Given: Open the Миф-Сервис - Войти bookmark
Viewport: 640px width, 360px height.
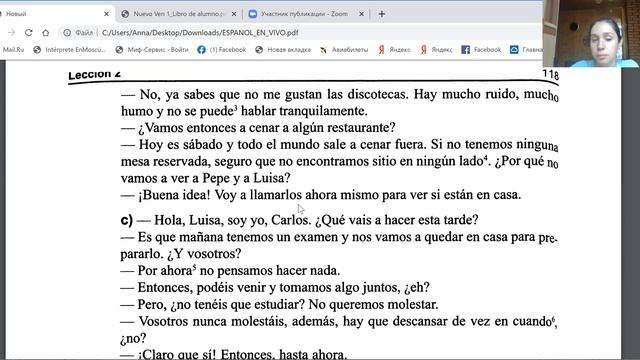Looking at the screenshot, I should click(x=152, y=49).
